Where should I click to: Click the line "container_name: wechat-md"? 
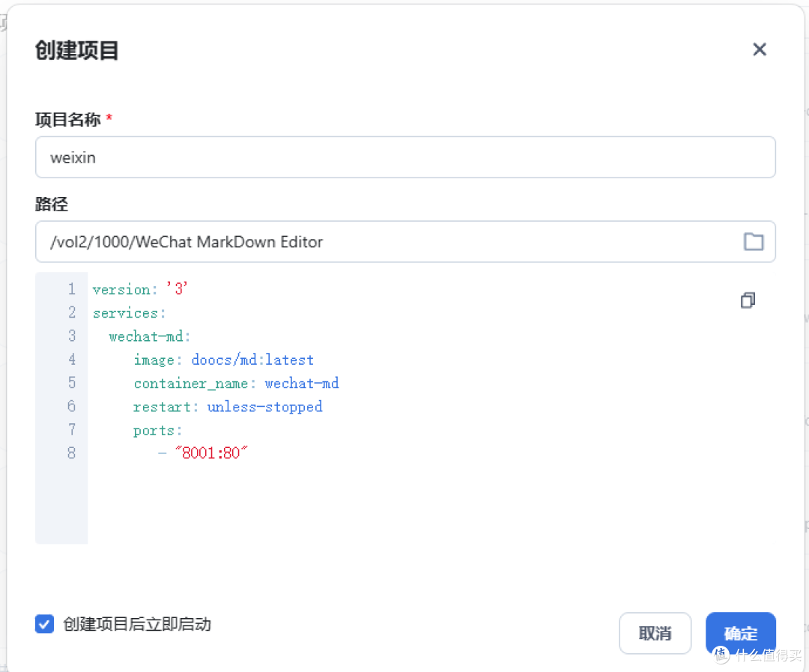236,384
